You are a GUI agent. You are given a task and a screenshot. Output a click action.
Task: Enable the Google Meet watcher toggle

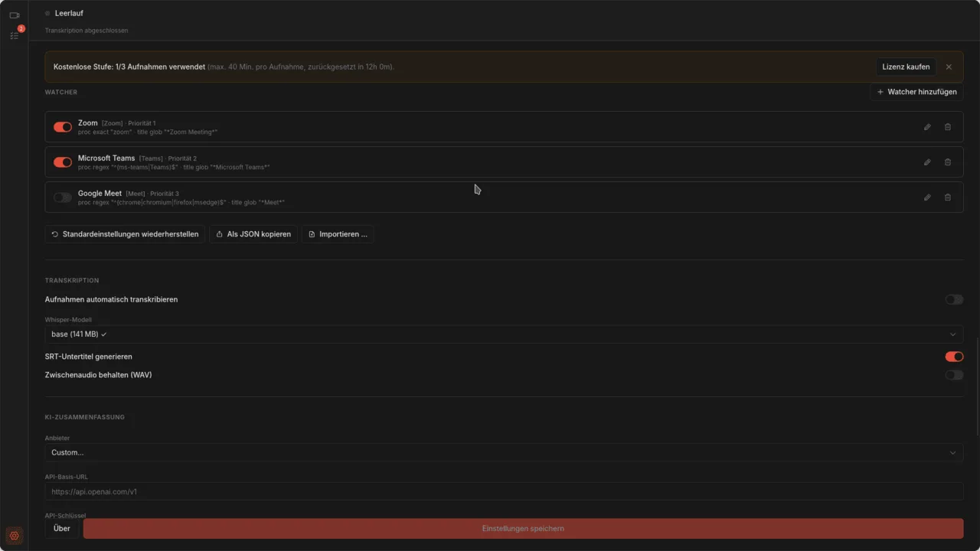tap(63, 197)
